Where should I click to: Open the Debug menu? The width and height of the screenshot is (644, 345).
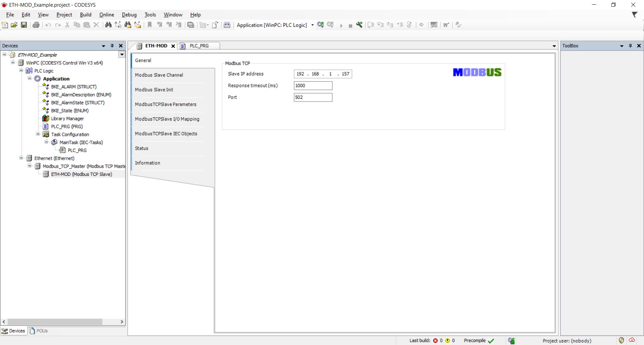[x=129, y=15]
